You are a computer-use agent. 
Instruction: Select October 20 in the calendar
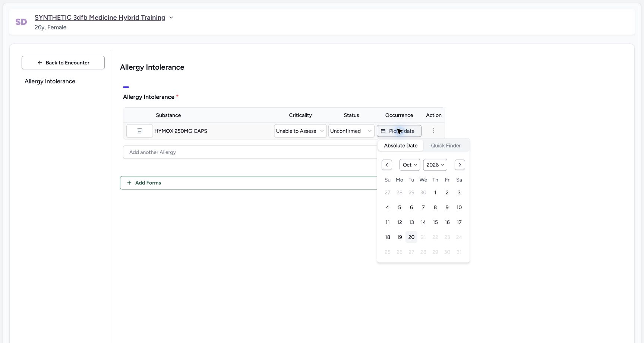tap(411, 237)
